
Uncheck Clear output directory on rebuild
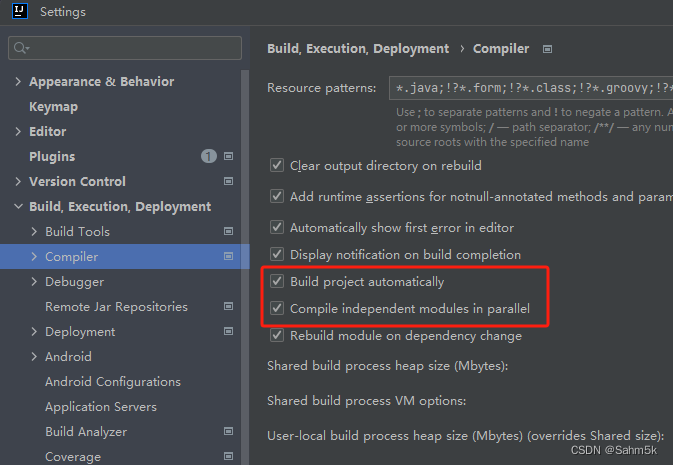click(277, 165)
